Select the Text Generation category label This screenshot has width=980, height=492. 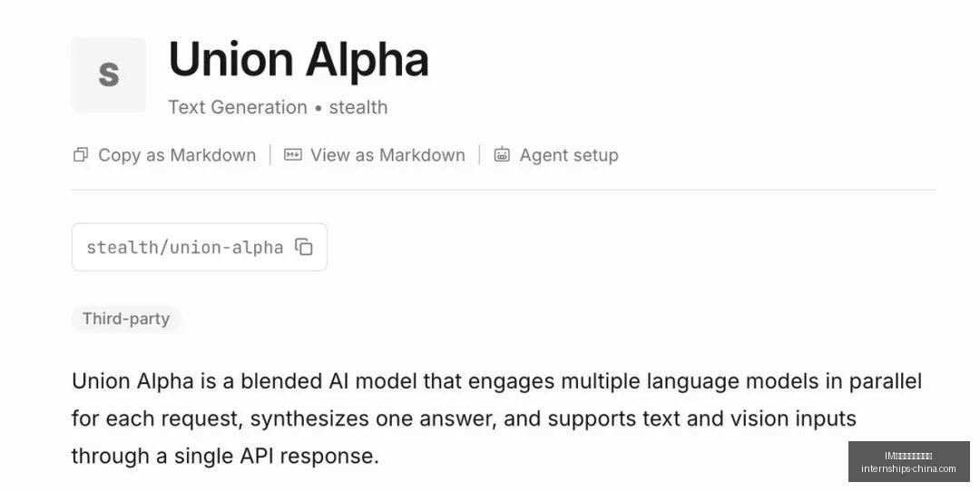point(238,107)
